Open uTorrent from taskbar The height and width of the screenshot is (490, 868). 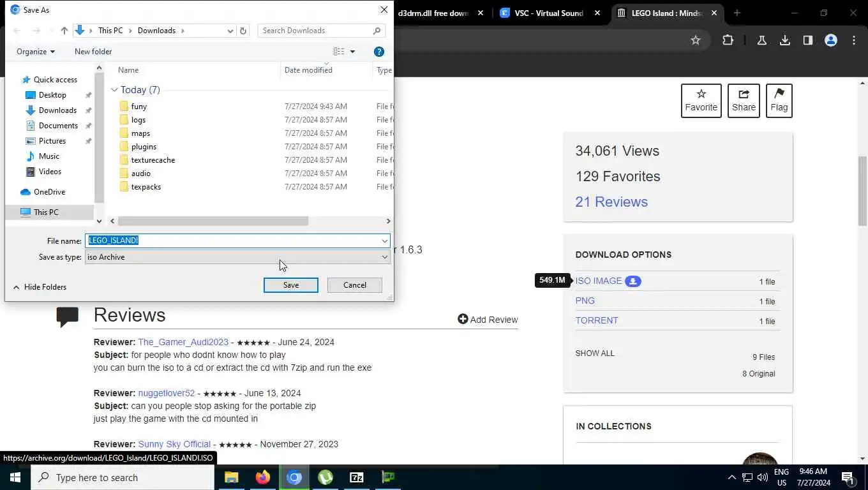pyautogui.click(x=325, y=477)
